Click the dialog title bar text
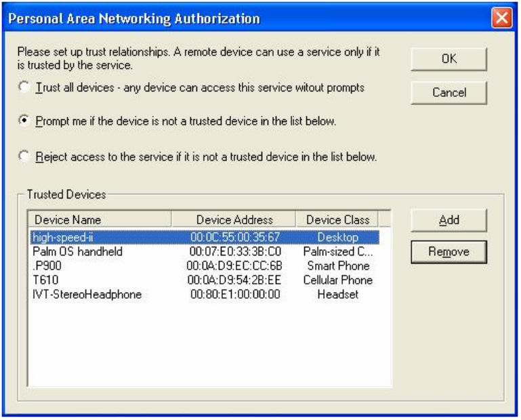Image resolution: width=521 pixels, height=420 pixels. (x=133, y=18)
